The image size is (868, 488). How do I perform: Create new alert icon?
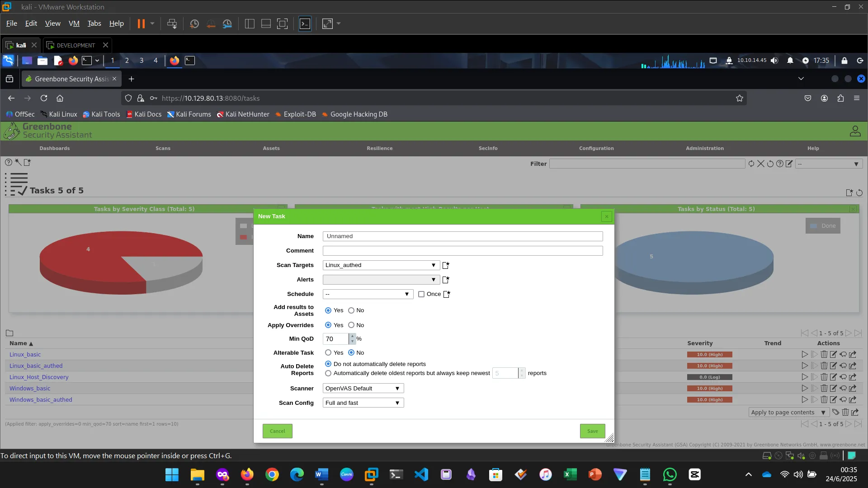(x=446, y=280)
